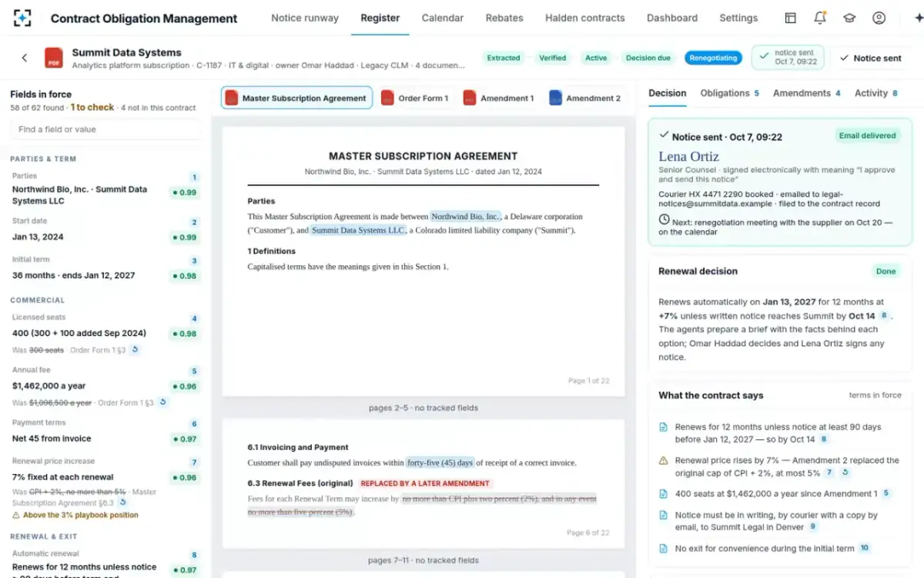Click the document icon beside '400 seats at $1,462,000'

(663, 493)
